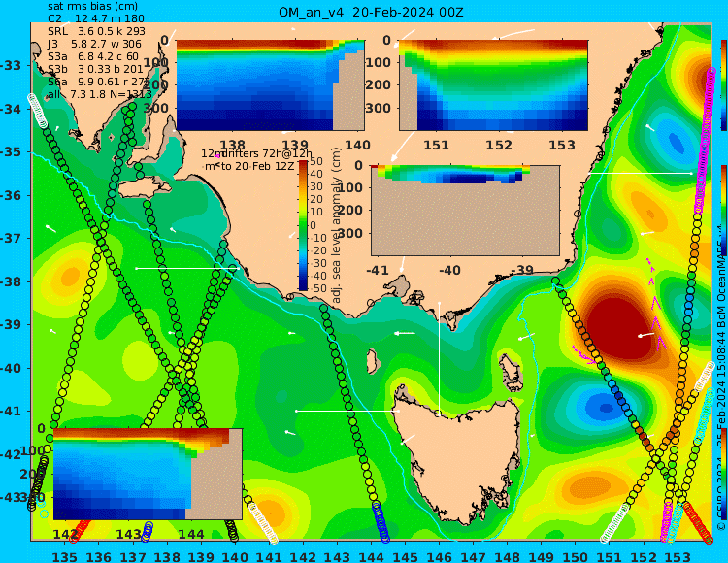
Task: Select the "all 7.3 1.8 N=1313" summary row
Action: point(99,95)
